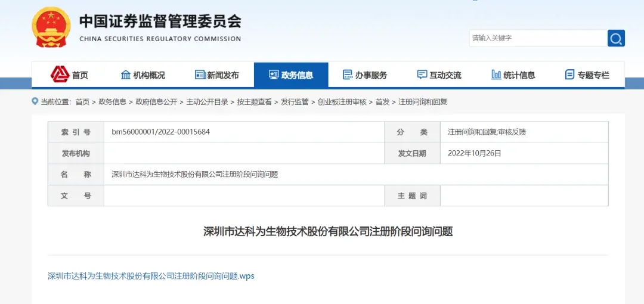Screen dimensions: 644x304
Task: Click the location pin icon in breadcrumb
Action: point(35,101)
